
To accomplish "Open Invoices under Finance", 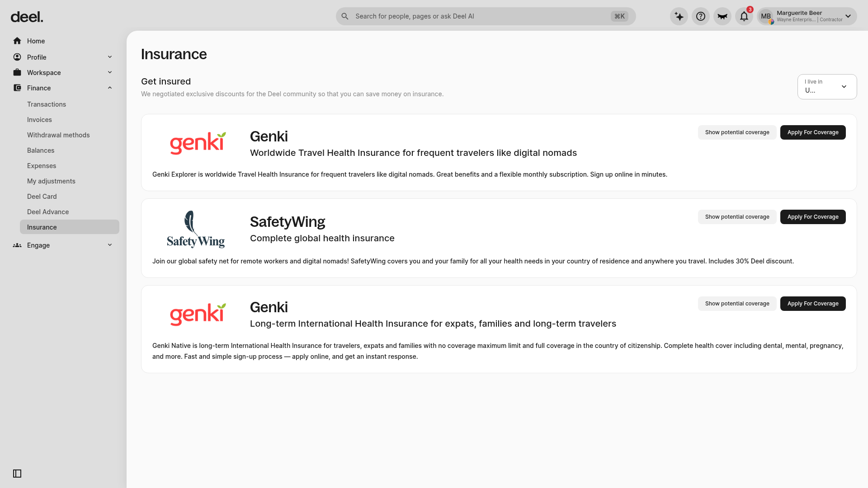I will coord(39,120).
